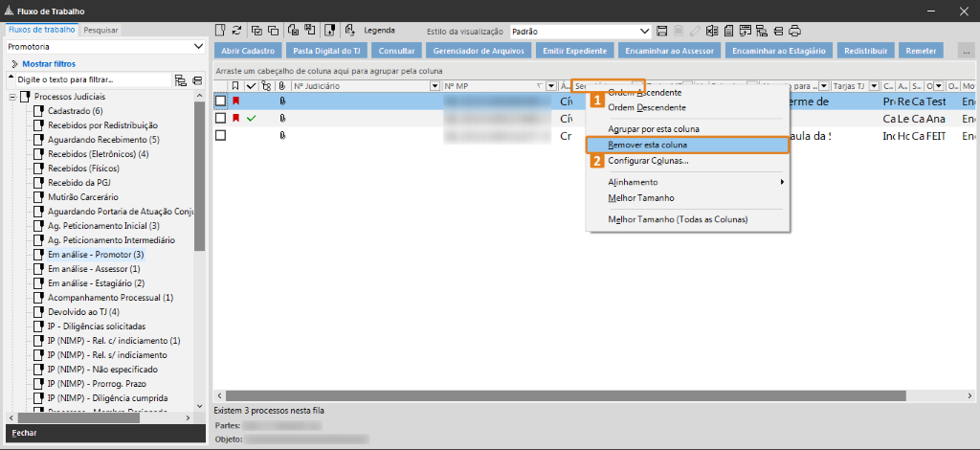Viewport: 980px width, 450px height.
Task: Click workflow tree horizontal scrollbar thumb
Action: click(x=80, y=418)
